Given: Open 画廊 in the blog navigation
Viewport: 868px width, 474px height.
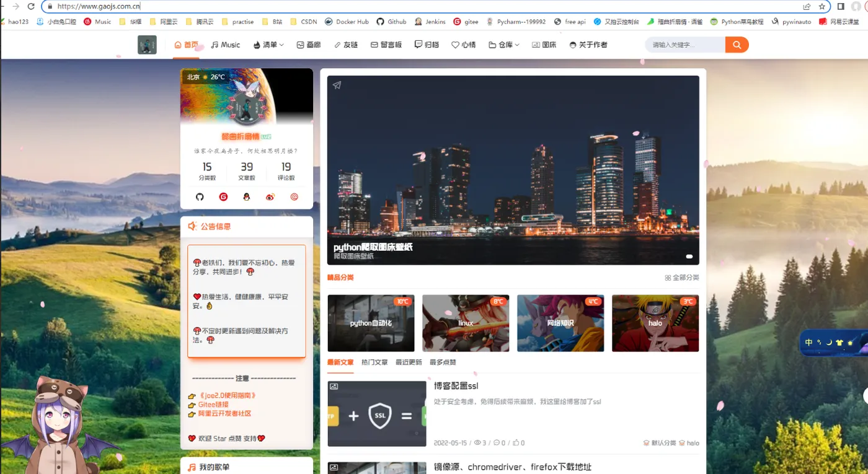Looking at the screenshot, I should point(309,45).
